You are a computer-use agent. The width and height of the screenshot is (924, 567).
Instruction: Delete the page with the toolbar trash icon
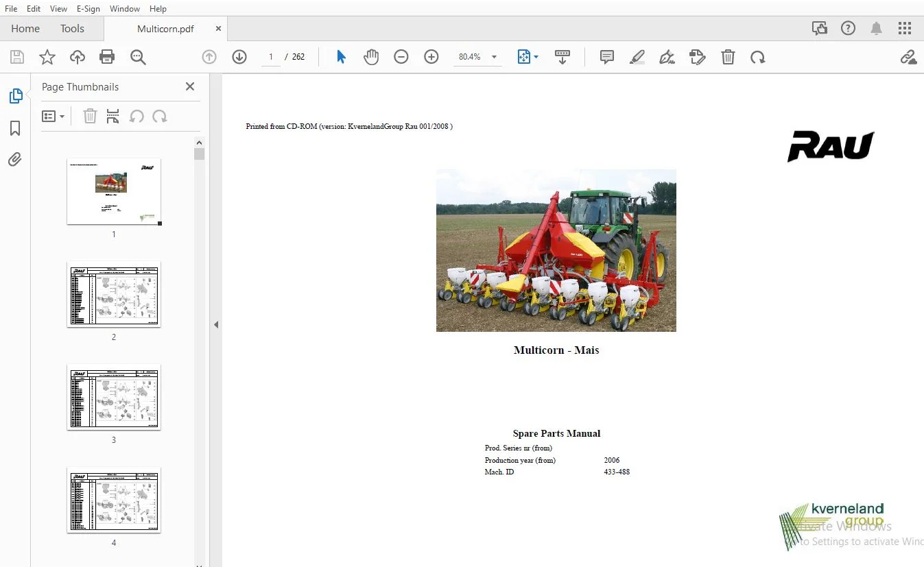[728, 57]
